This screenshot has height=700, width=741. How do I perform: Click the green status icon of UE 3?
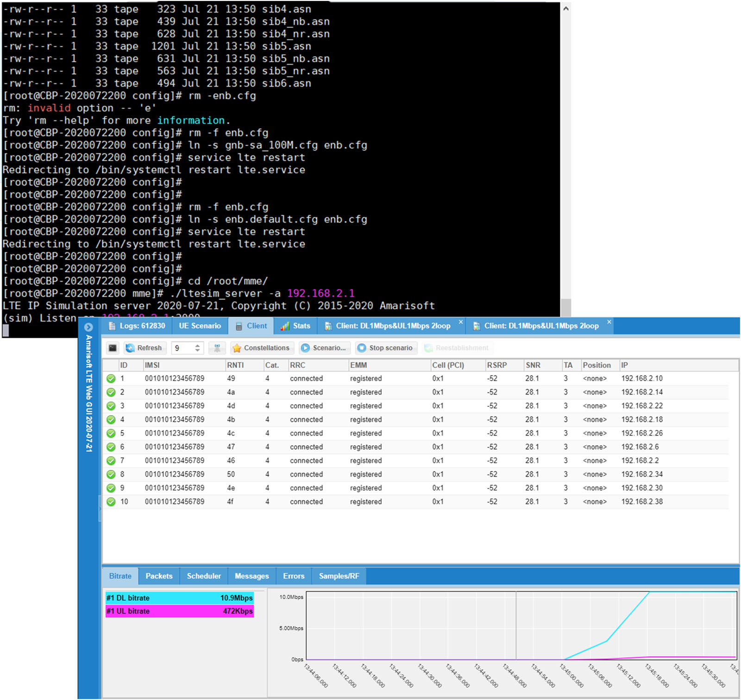(111, 406)
